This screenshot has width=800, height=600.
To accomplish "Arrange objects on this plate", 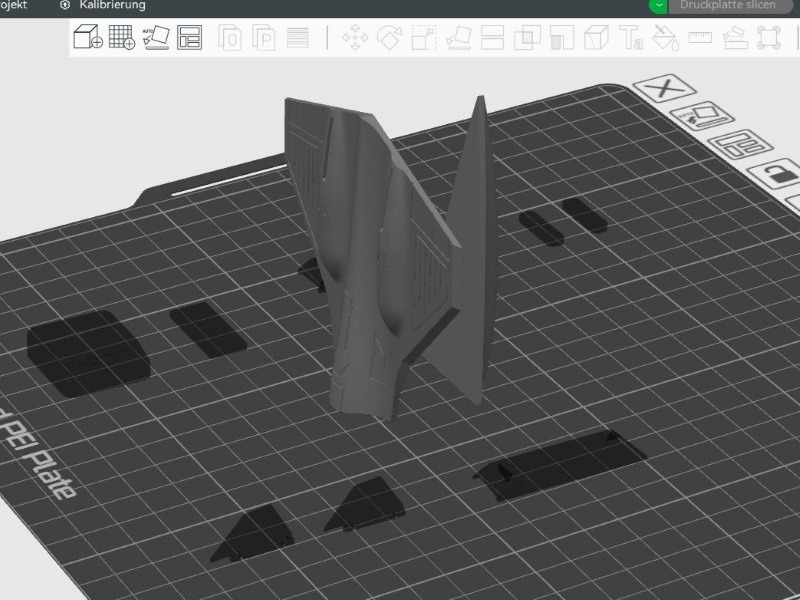I will (x=740, y=144).
